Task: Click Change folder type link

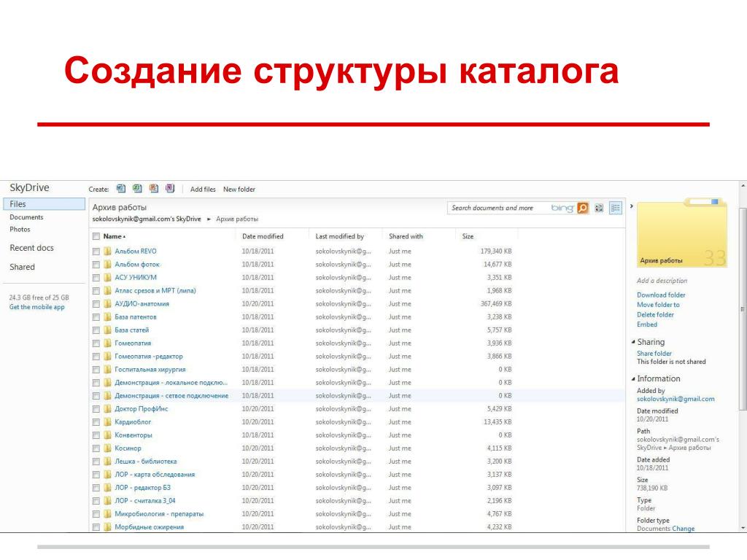Action: (683, 528)
